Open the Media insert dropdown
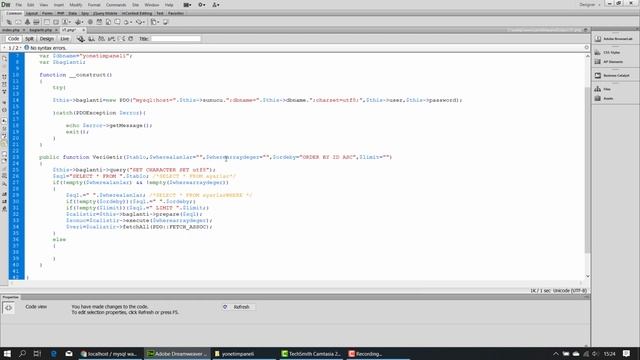The width and height of the screenshot is (640, 360). coord(79,22)
